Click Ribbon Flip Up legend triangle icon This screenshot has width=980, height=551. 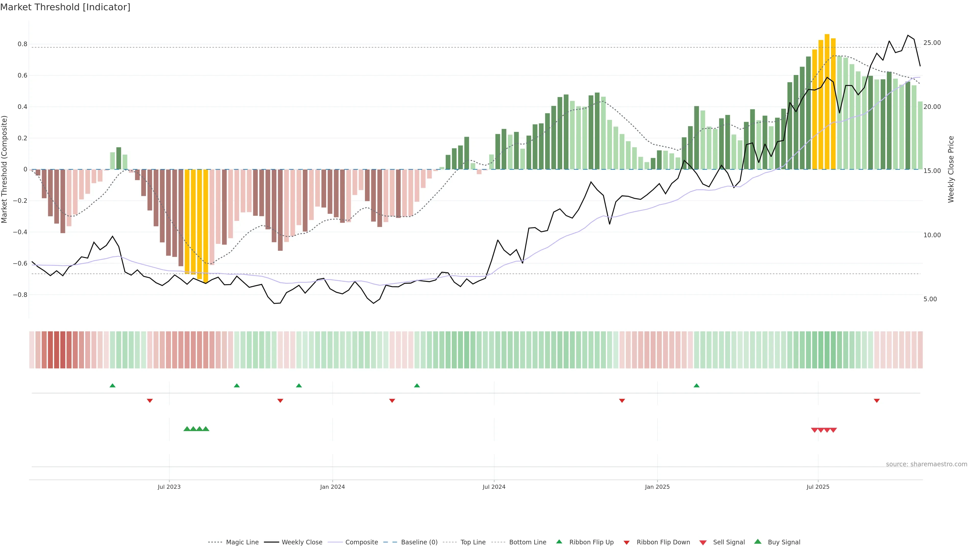pos(559,542)
